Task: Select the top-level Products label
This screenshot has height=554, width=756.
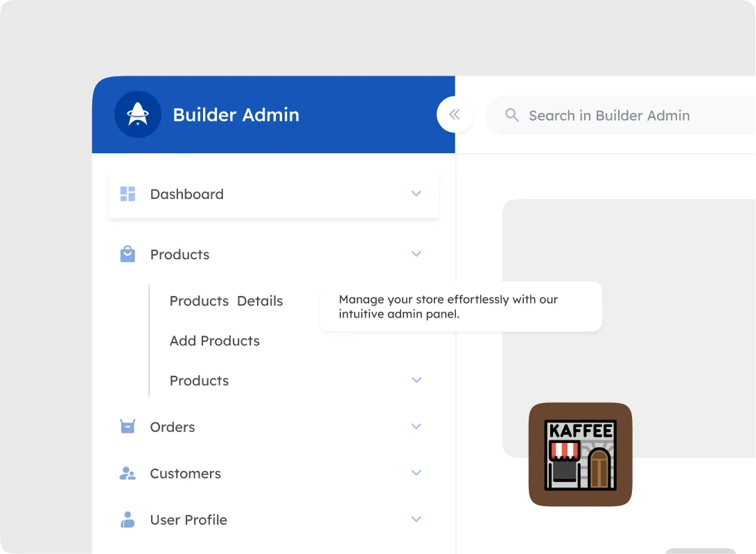Action: (x=180, y=254)
